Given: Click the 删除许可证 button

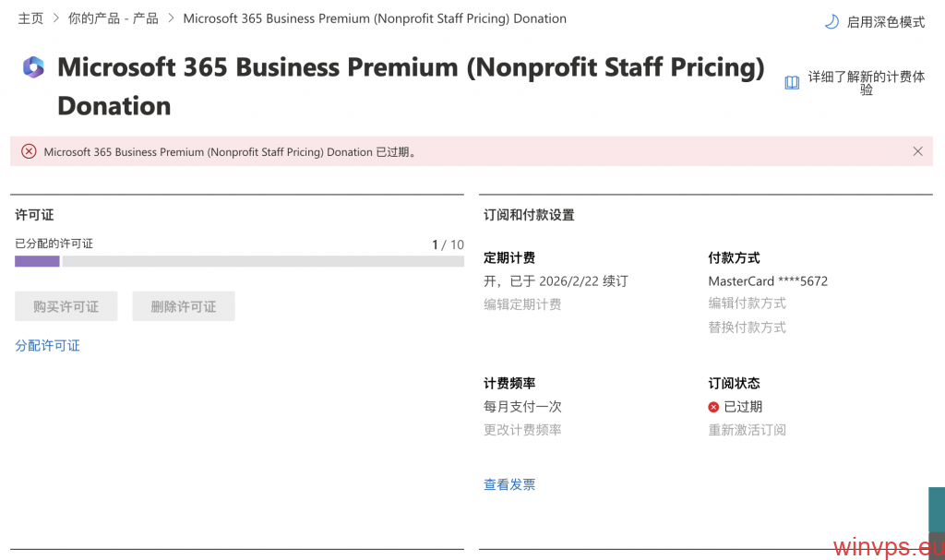Looking at the screenshot, I should (184, 306).
